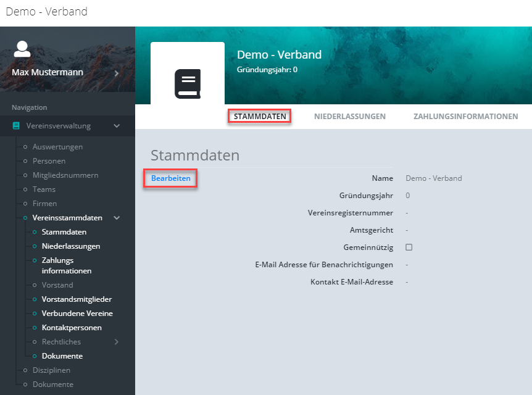Open the Max Mustermann profile chevron
Image resolution: width=532 pixels, height=395 pixels.
point(117,73)
